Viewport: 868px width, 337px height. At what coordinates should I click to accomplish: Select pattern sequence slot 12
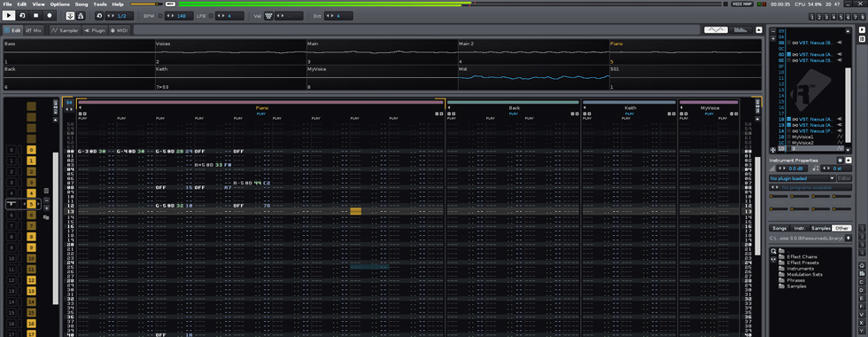pos(32,280)
